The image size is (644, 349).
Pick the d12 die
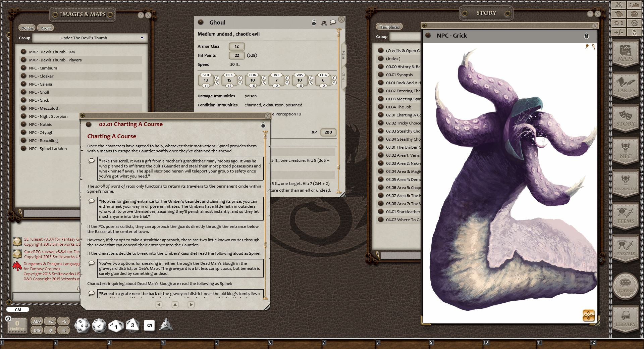[99, 326]
